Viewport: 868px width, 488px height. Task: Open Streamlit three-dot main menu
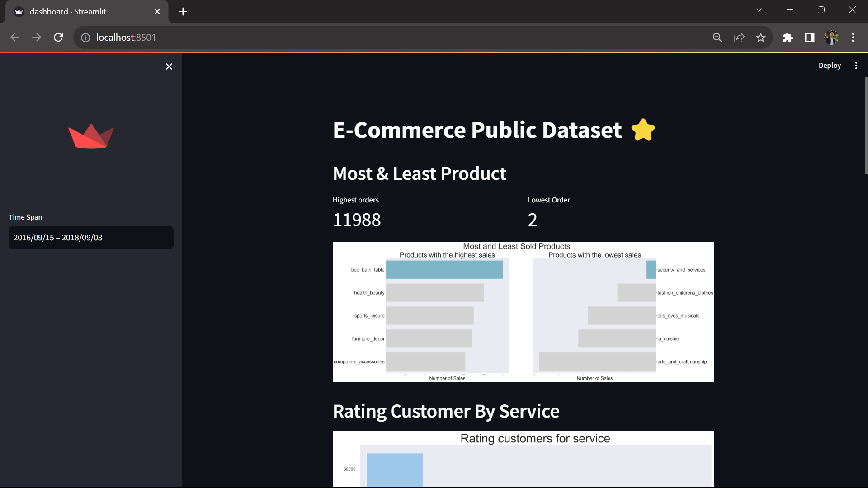(856, 66)
